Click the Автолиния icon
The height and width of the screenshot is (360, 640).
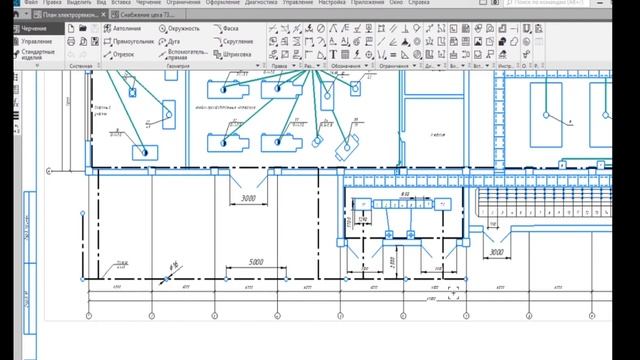(x=122, y=29)
